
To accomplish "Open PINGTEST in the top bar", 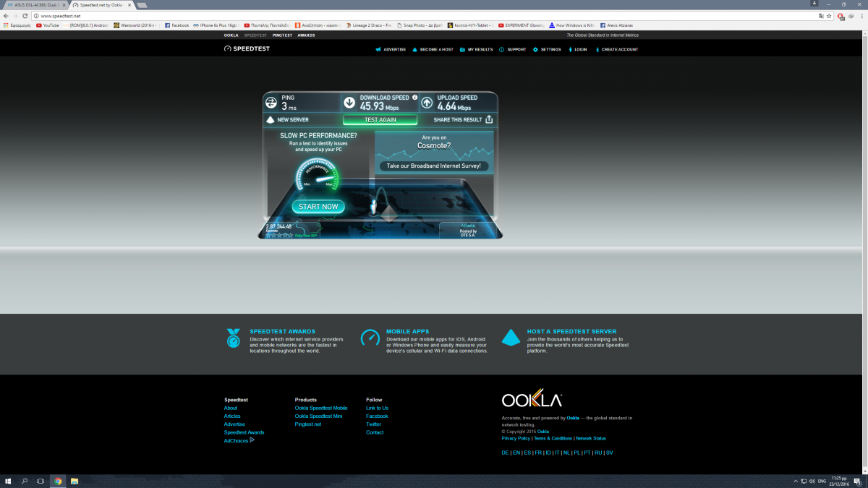I will click(x=283, y=35).
